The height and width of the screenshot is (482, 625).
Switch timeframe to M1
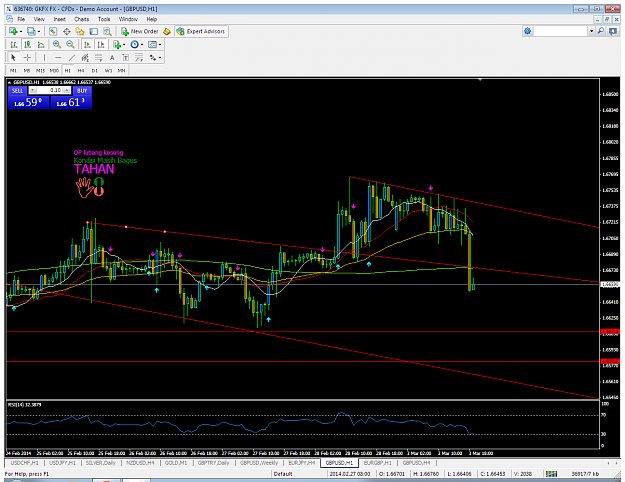13,71
